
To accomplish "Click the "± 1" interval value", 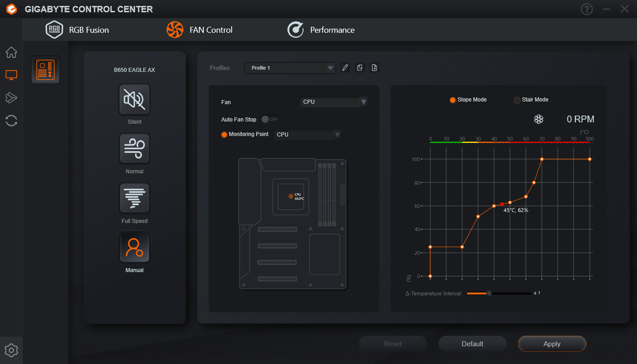I will coord(537,293).
